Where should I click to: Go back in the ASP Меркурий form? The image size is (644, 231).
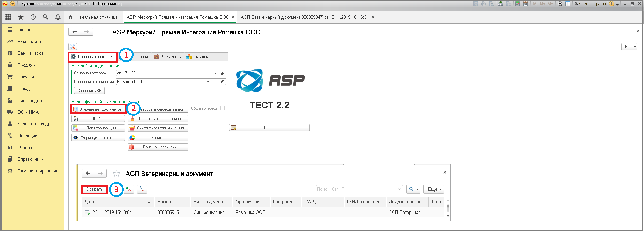(75, 32)
